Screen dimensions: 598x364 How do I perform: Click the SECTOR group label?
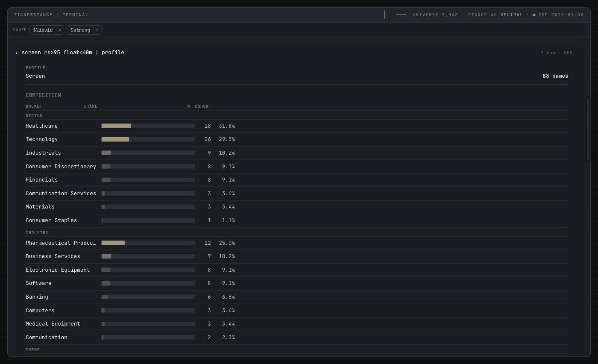point(34,116)
